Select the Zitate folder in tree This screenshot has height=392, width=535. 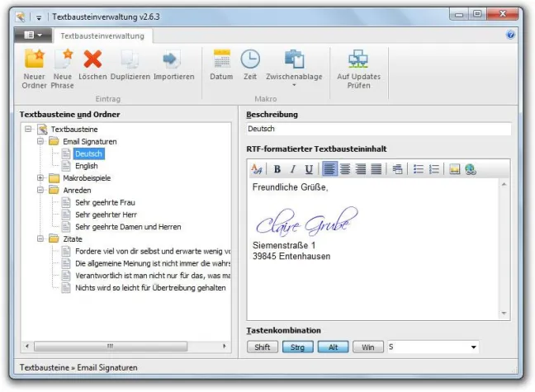tap(73, 239)
